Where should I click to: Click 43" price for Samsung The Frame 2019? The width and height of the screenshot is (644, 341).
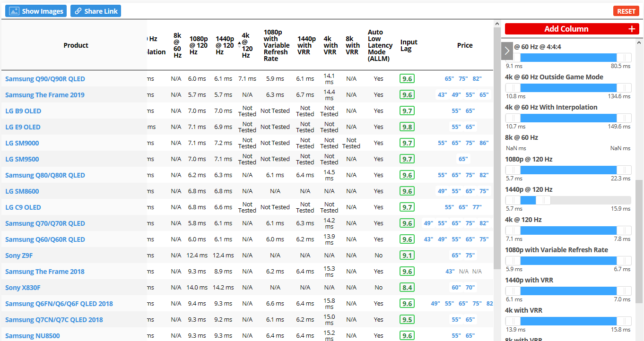(x=442, y=95)
